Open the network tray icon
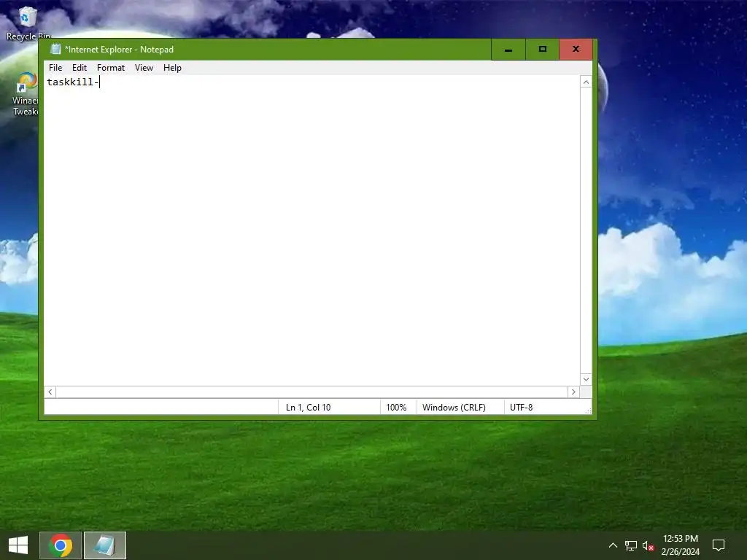 pos(631,545)
